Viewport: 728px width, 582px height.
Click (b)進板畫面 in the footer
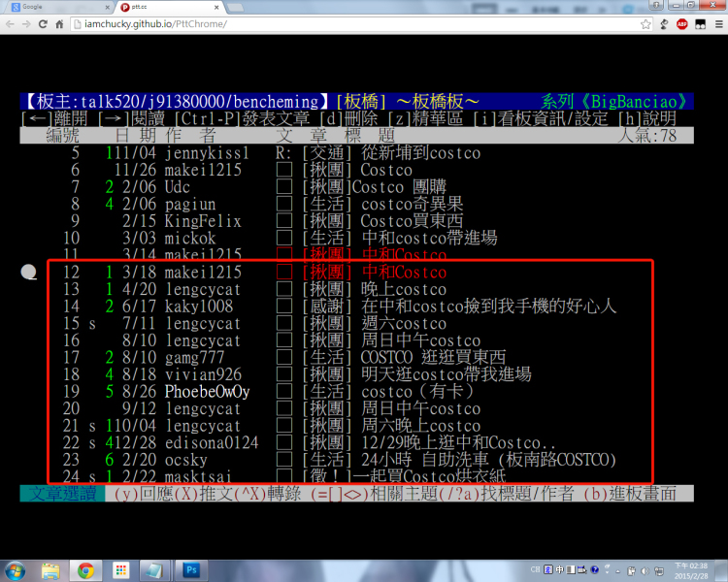tap(630, 494)
